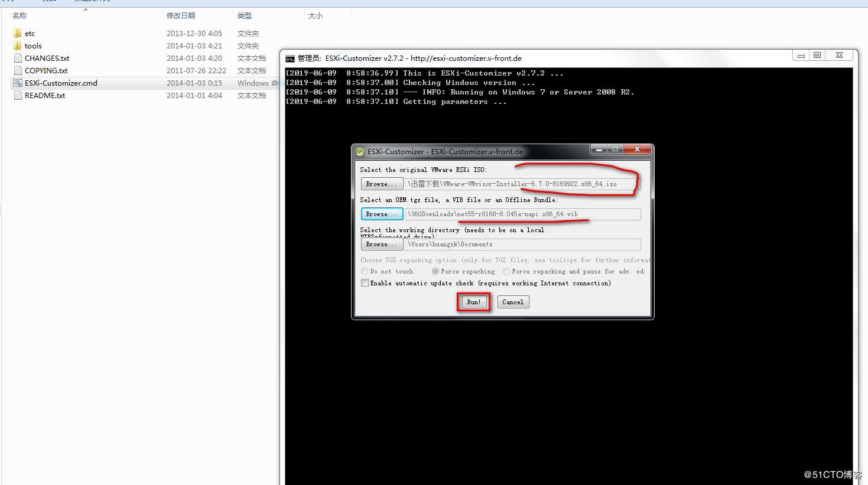Browse for the working directory
868x485 pixels.
[382, 244]
